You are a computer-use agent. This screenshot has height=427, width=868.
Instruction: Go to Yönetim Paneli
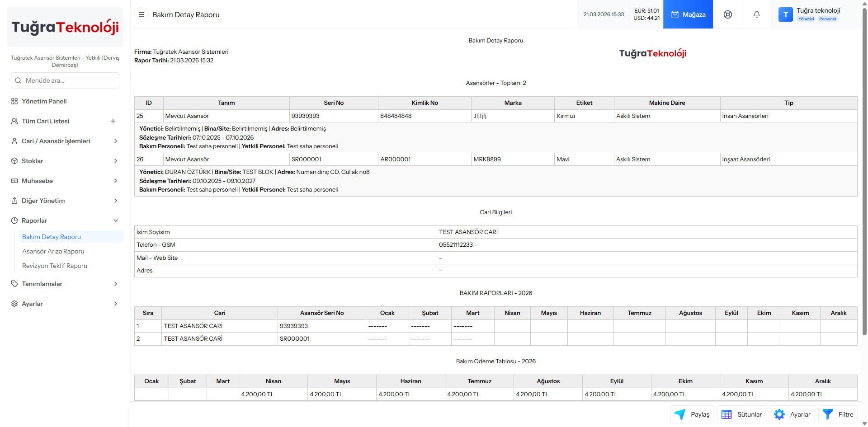coord(44,101)
